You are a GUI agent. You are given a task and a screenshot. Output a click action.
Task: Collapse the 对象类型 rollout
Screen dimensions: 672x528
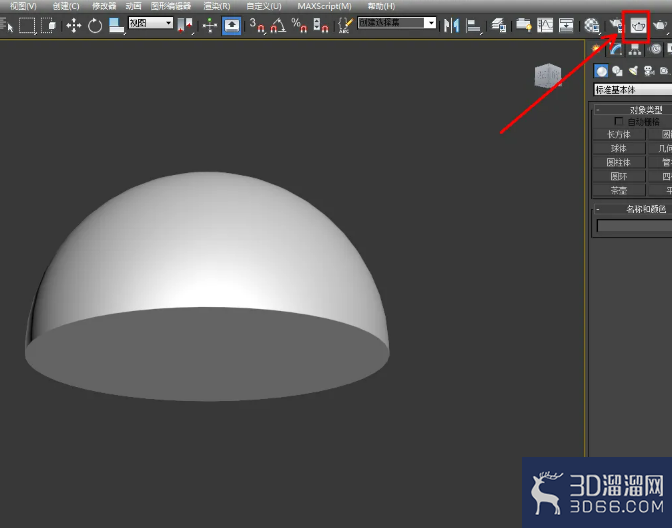point(633,110)
